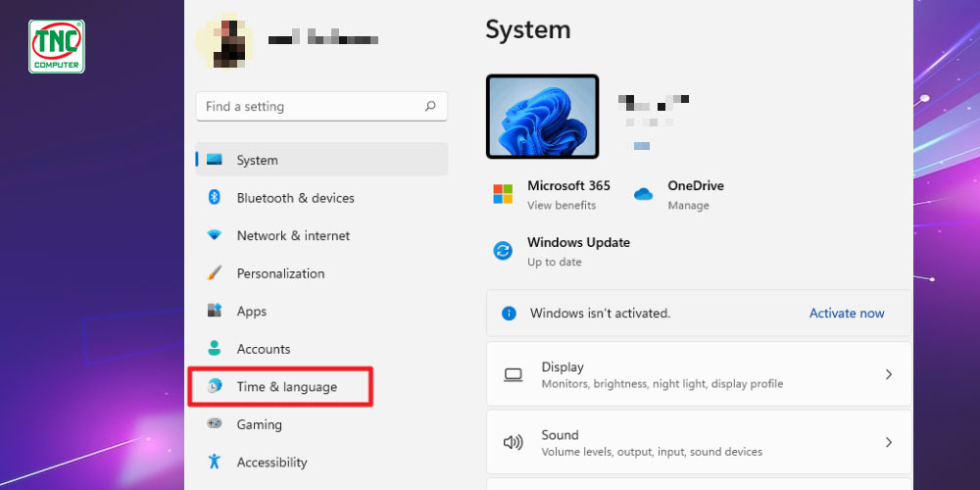Open Accessibility settings label
Viewport: 980px width, 490px height.
click(271, 463)
